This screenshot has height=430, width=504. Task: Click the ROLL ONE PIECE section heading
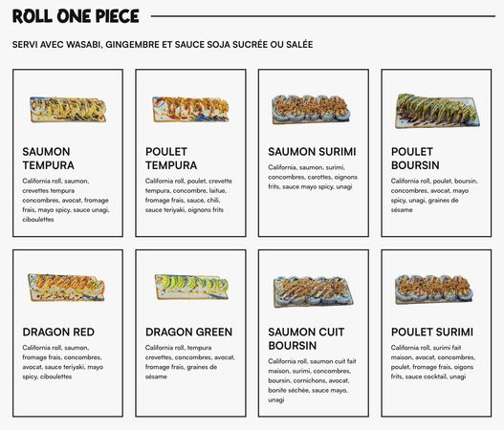click(x=76, y=16)
